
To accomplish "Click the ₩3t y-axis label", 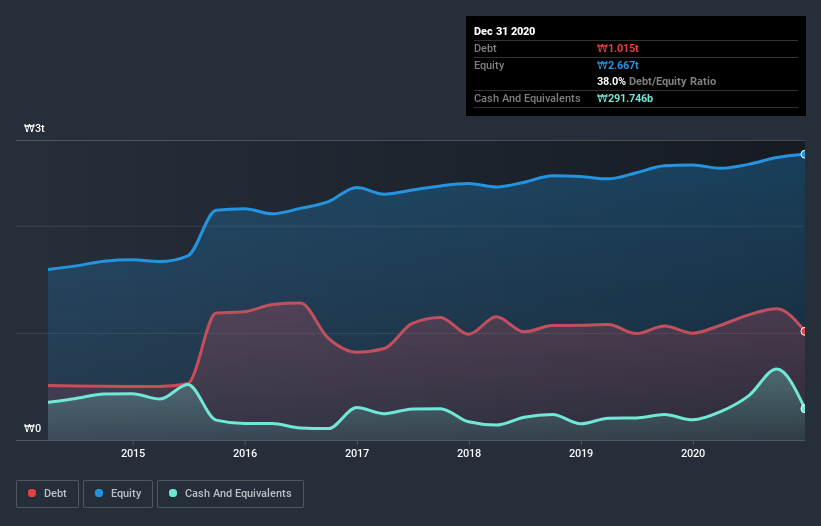I will tap(35, 128).
